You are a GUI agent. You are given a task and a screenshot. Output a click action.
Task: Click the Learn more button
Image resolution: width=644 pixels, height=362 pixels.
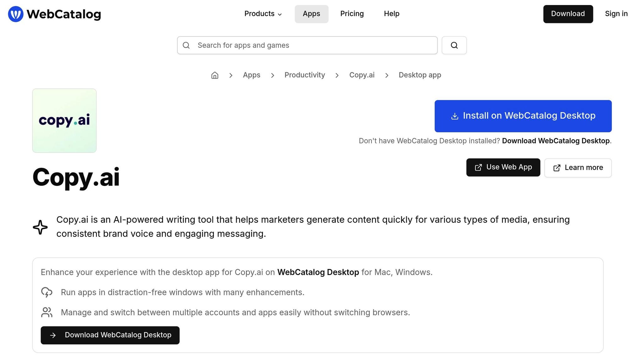pyautogui.click(x=578, y=168)
